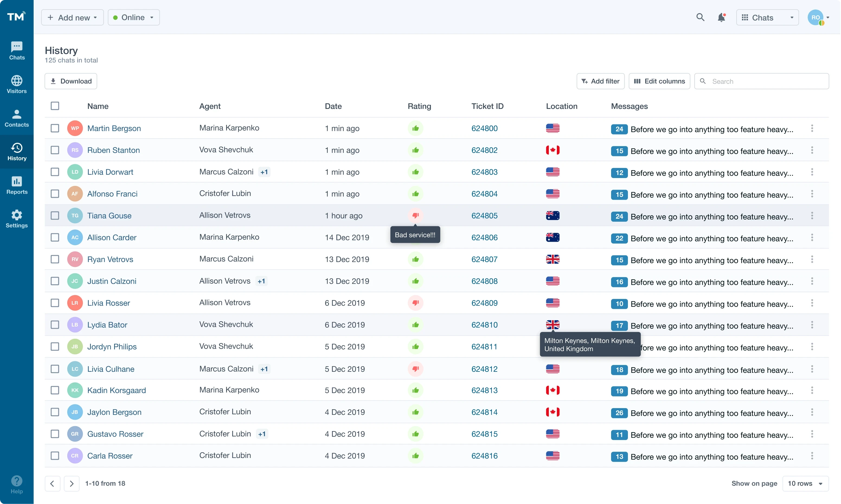Check the row checkbox for Ruben Stanton
841x504 pixels.
point(55,150)
